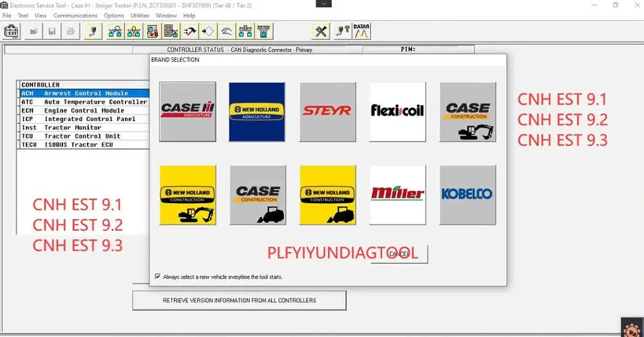644x337 pixels.
Task: Select TECU ISOBUS Tractor ECU row
Action: click(84, 145)
